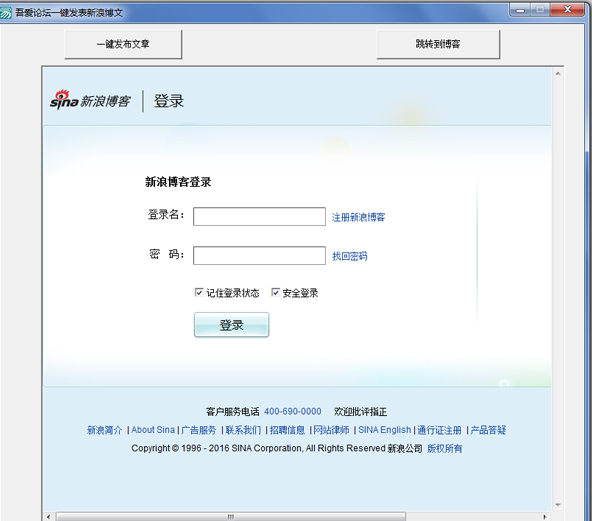Image resolution: width=592 pixels, height=521 pixels.
Task: Minimize the 吾爱论坛 window
Action: tap(520, 9)
